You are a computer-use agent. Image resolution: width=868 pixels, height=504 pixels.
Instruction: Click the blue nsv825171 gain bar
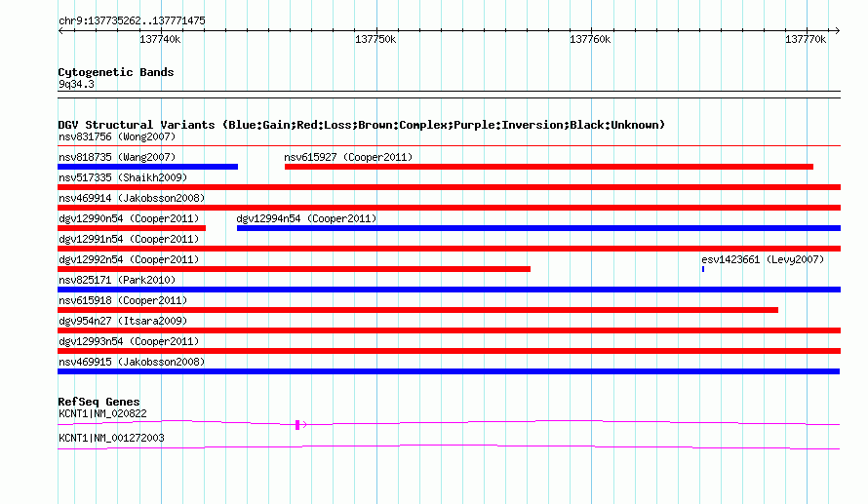pos(449,290)
